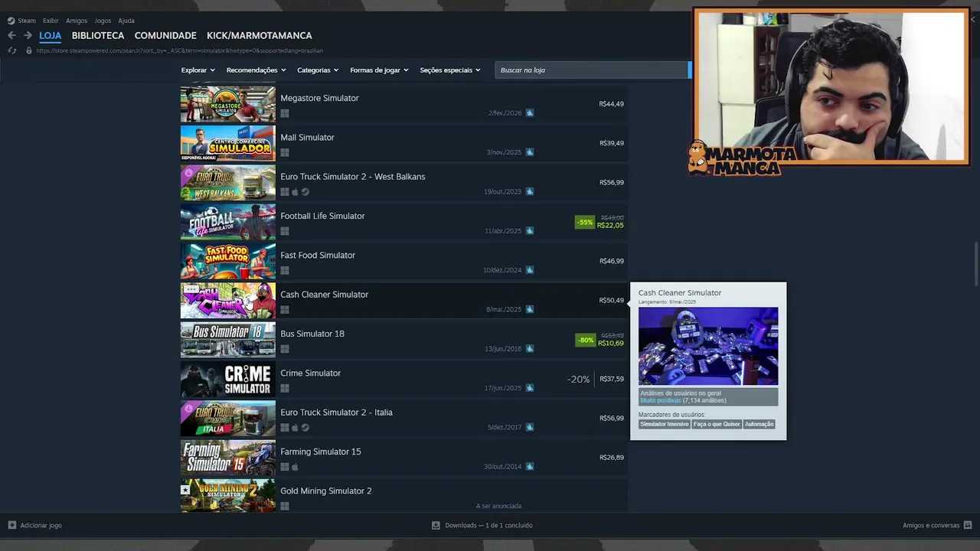Click the review thumb icon on Mall Simulator row
980x551 pixels.
pos(530,152)
